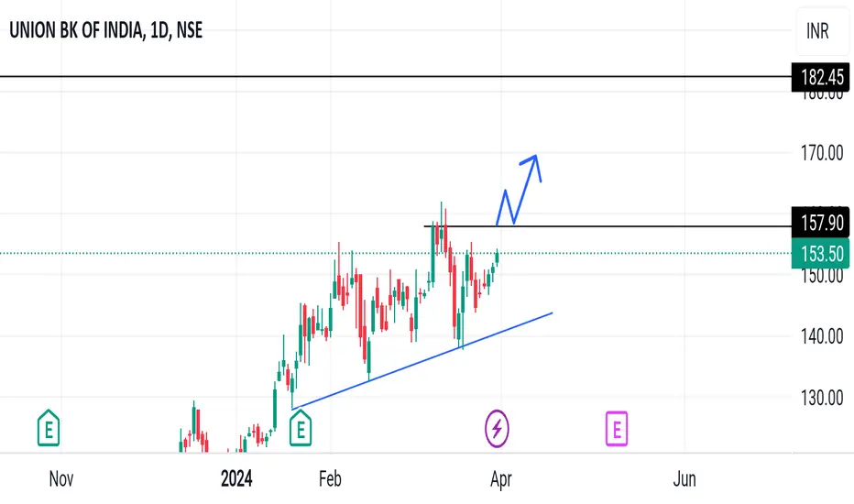
Task: Click the green earnings E marker near February
Action: point(301,428)
